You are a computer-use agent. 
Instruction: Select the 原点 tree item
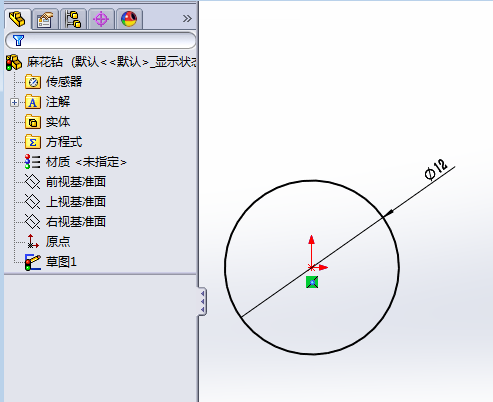tap(58, 242)
